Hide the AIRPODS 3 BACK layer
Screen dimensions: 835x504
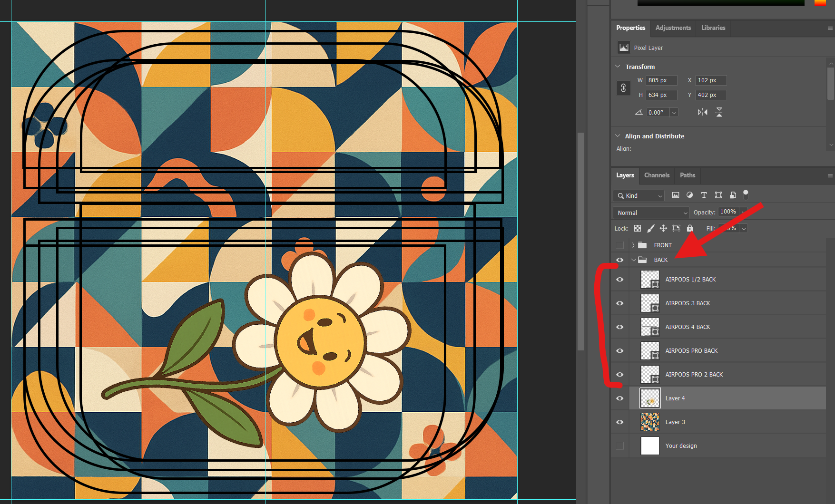click(619, 303)
